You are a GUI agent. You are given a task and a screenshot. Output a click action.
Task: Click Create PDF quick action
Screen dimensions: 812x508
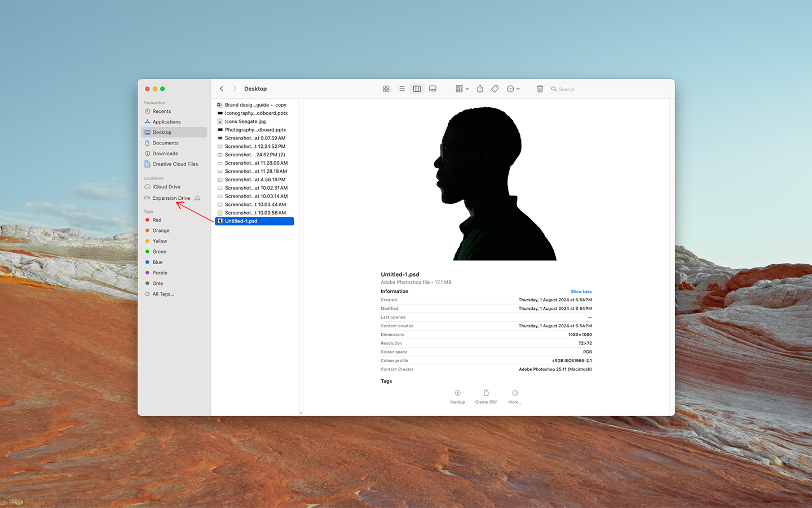pyautogui.click(x=486, y=396)
